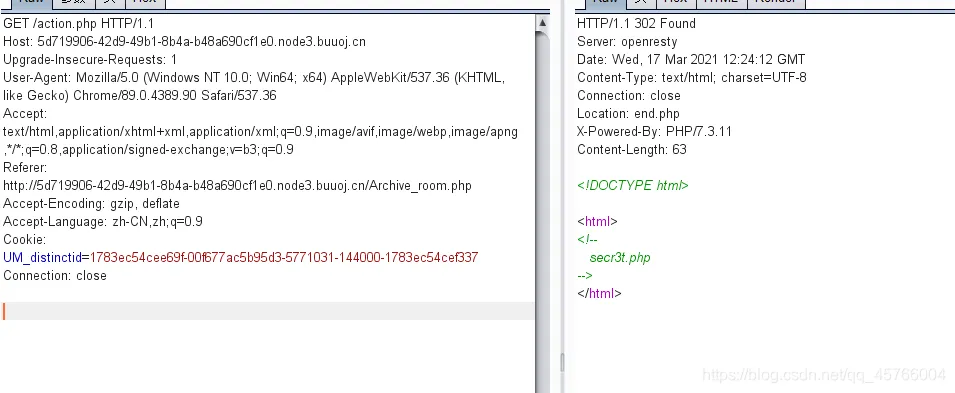Screen dimensions: 955x393
Task: Click the request pane vertical scrollbar thumb
Action: pyautogui.click(x=542, y=211)
